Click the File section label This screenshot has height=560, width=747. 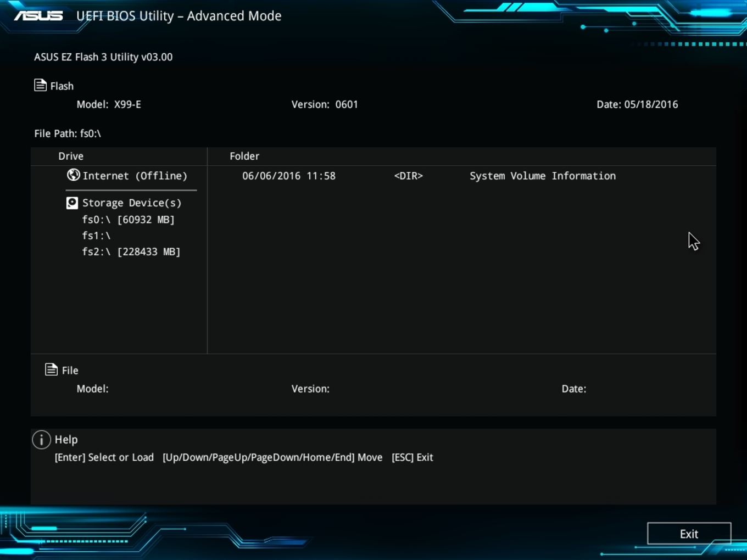click(70, 371)
